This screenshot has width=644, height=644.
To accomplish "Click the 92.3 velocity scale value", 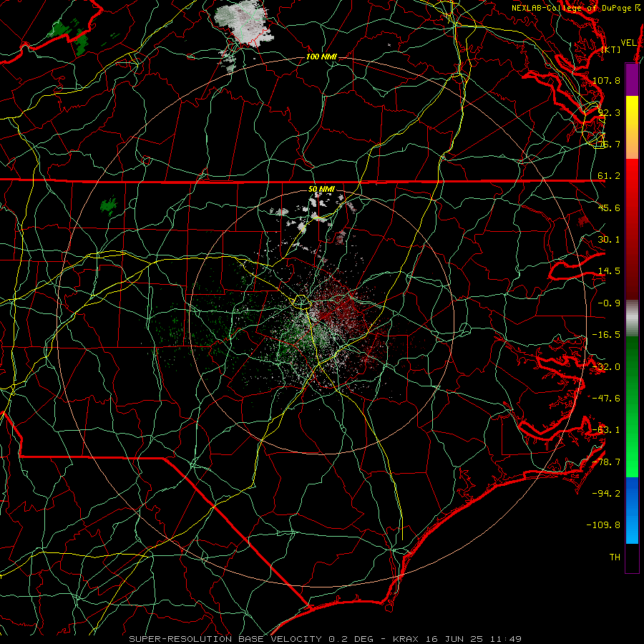I will [609, 112].
